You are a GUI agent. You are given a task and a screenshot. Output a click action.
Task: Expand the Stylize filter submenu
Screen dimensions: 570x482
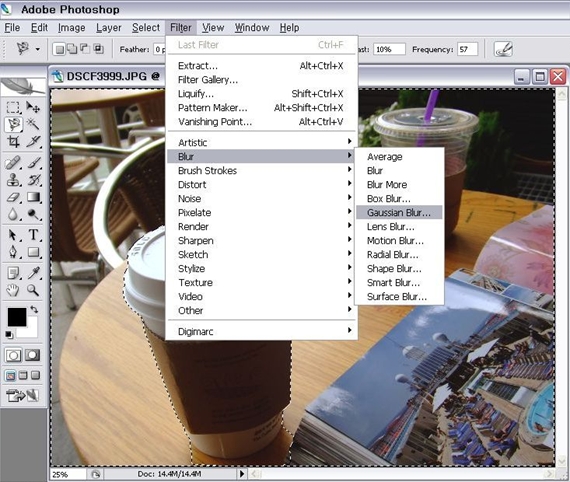pyautogui.click(x=261, y=268)
